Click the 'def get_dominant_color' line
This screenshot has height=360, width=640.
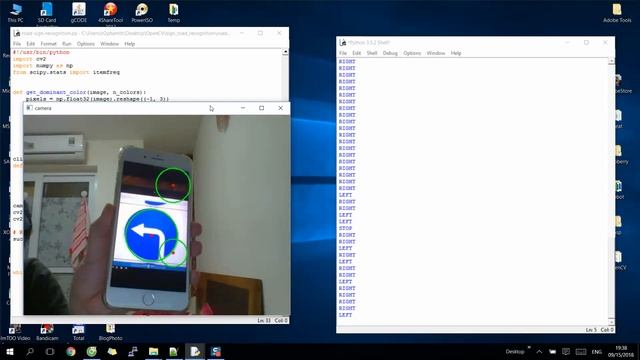(79, 92)
